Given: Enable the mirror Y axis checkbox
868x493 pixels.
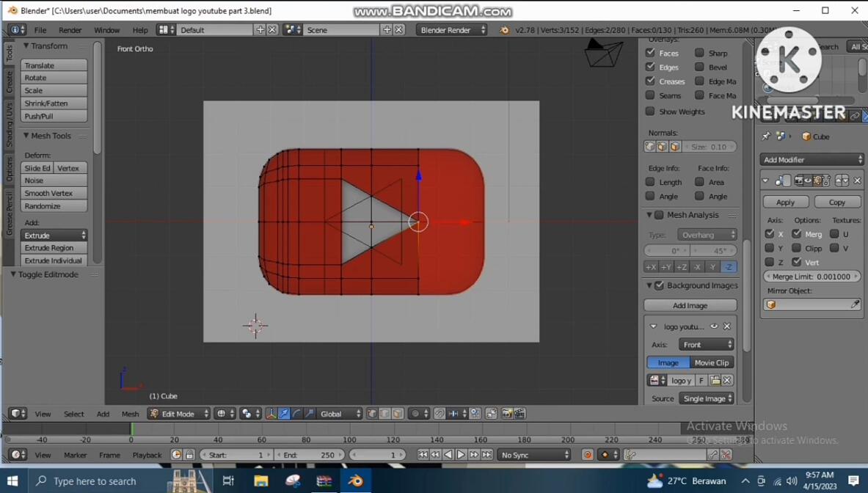Looking at the screenshot, I should pyautogui.click(x=770, y=248).
